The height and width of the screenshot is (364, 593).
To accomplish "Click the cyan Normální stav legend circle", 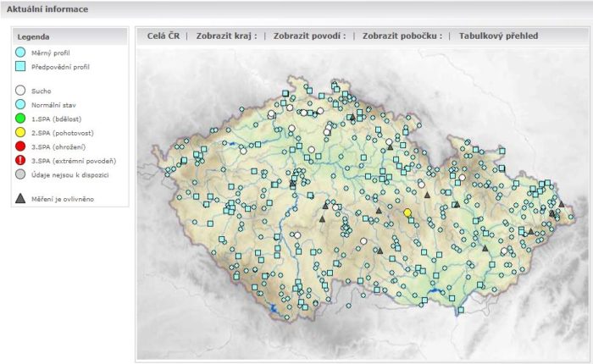I will tap(20, 104).
